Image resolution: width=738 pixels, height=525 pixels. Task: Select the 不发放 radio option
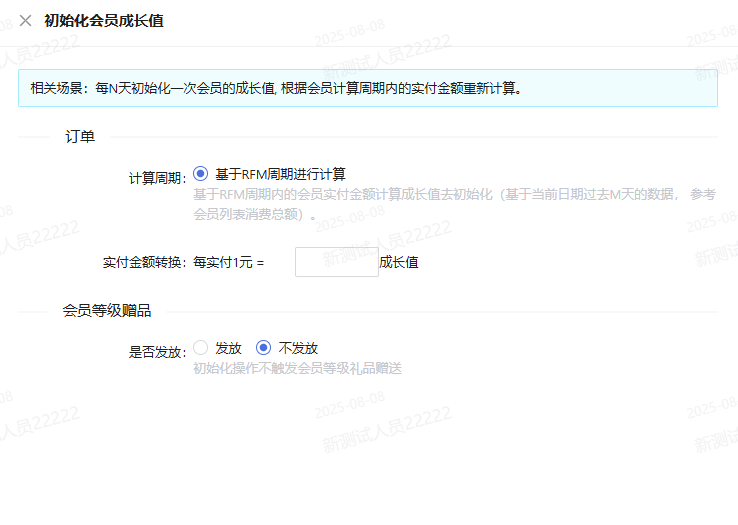tap(264, 348)
